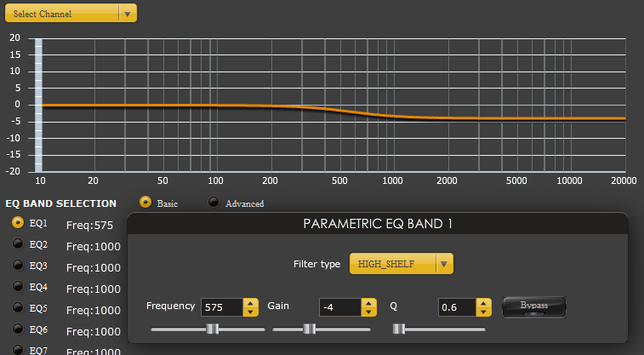Select the EQ2 band radio button
Image resolution: width=644 pixels, height=355 pixels.
click(x=18, y=243)
